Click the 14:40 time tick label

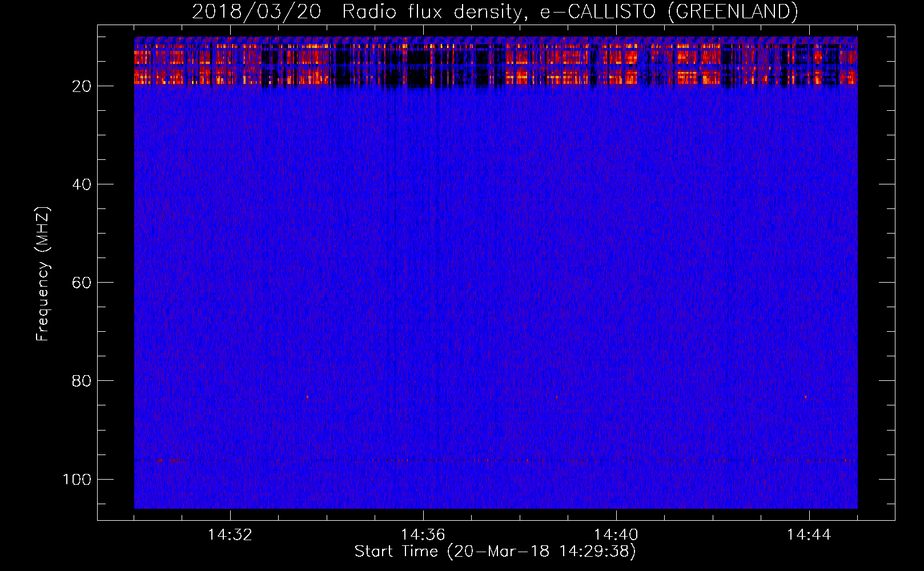tap(616, 534)
